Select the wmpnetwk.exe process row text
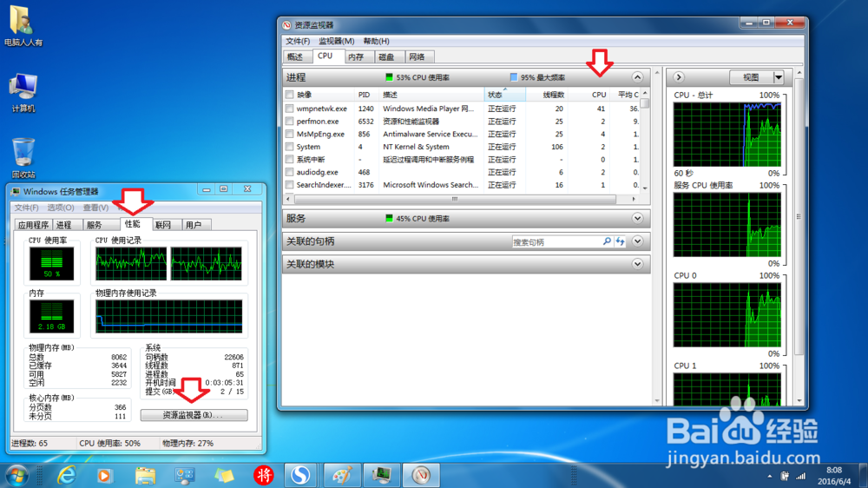 tap(322, 109)
